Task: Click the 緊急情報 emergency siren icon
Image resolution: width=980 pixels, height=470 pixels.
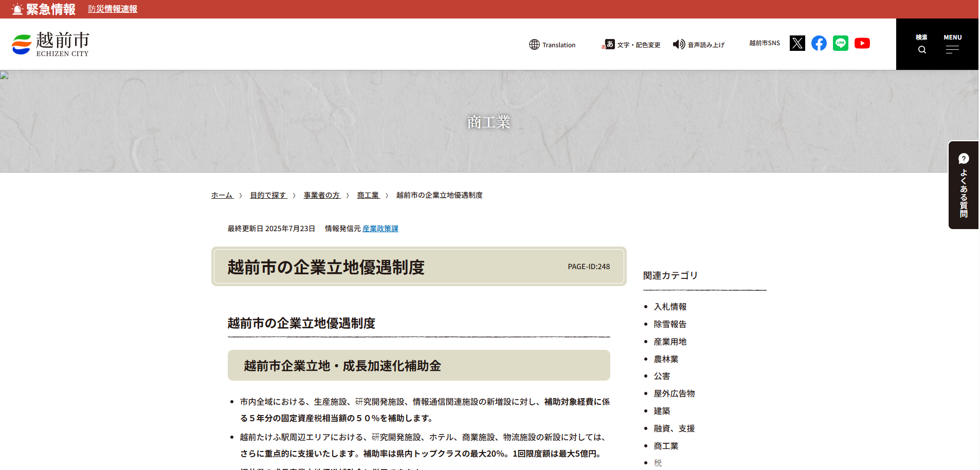Action: coord(17,9)
